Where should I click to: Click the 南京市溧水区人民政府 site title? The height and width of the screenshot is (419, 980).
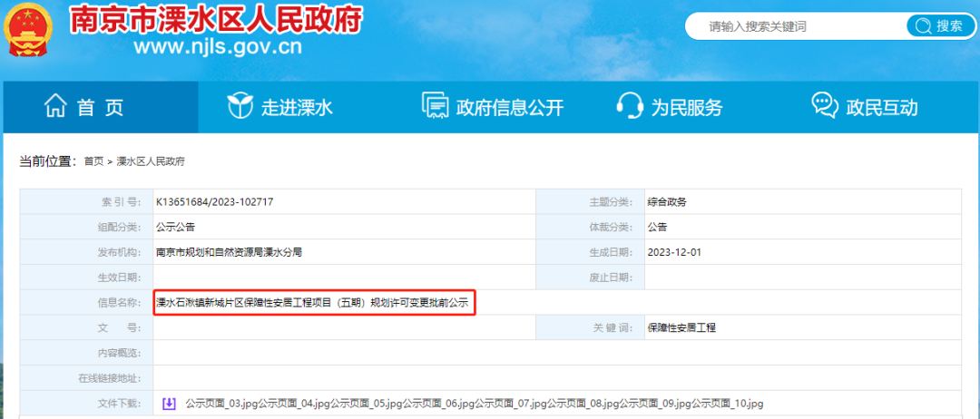click(215, 21)
